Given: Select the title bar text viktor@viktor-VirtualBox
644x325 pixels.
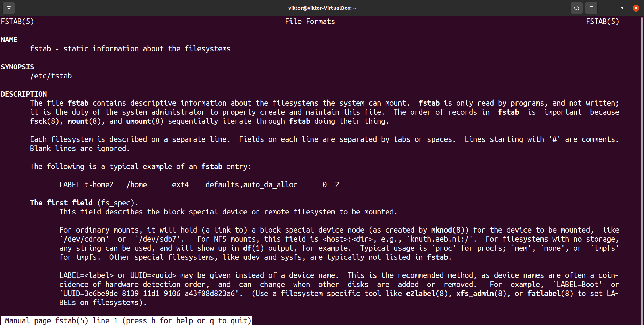Looking at the screenshot, I should [x=322, y=8].
